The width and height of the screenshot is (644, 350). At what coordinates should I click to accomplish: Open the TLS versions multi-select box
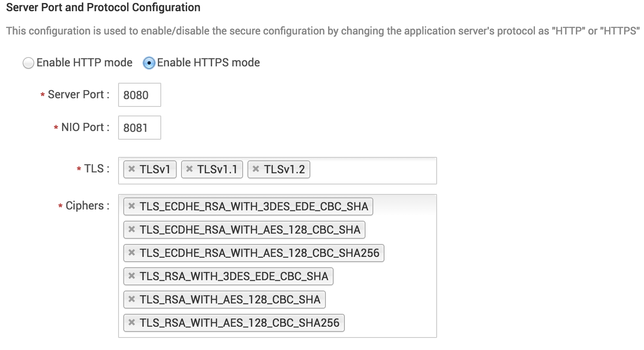coord(371,170)
